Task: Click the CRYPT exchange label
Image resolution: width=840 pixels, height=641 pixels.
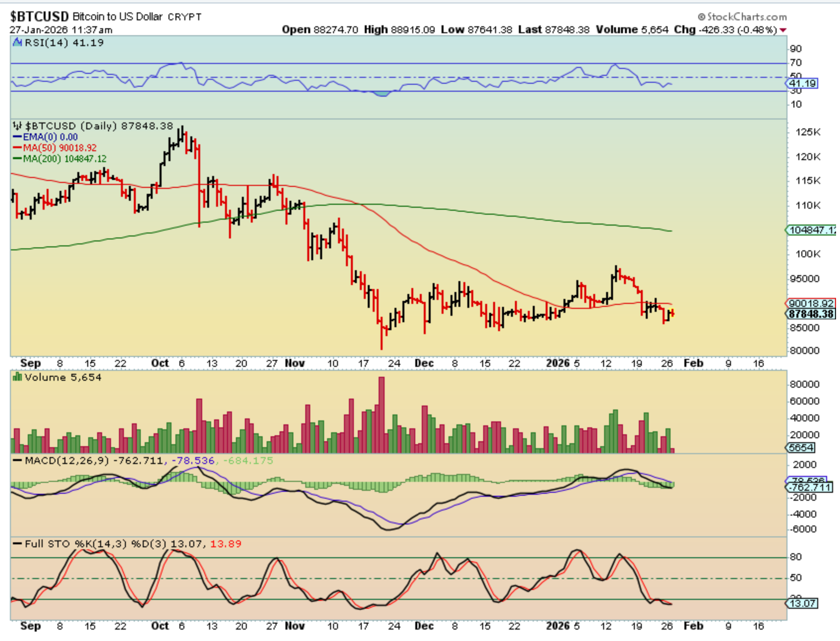Action: coord(184,17)
